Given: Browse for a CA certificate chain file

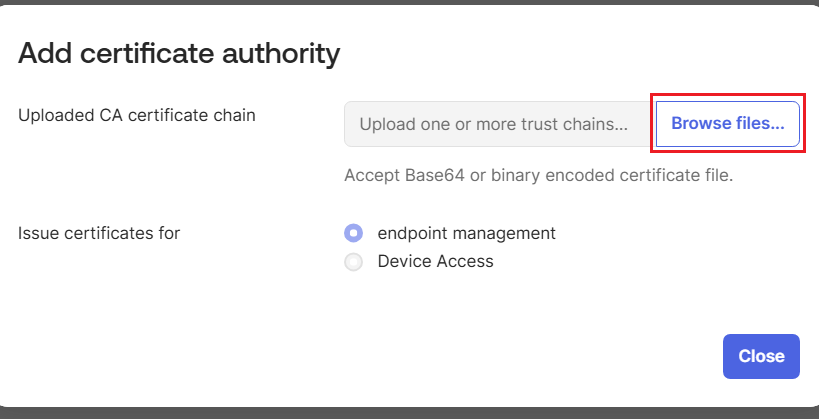Looking at the screenshot, I should pyautogui.click(x=727, y=124).
